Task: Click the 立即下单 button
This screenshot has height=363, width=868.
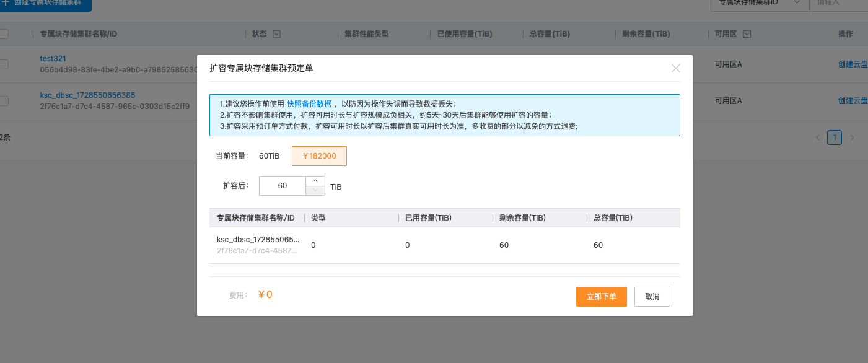Action: click(601, 297)
